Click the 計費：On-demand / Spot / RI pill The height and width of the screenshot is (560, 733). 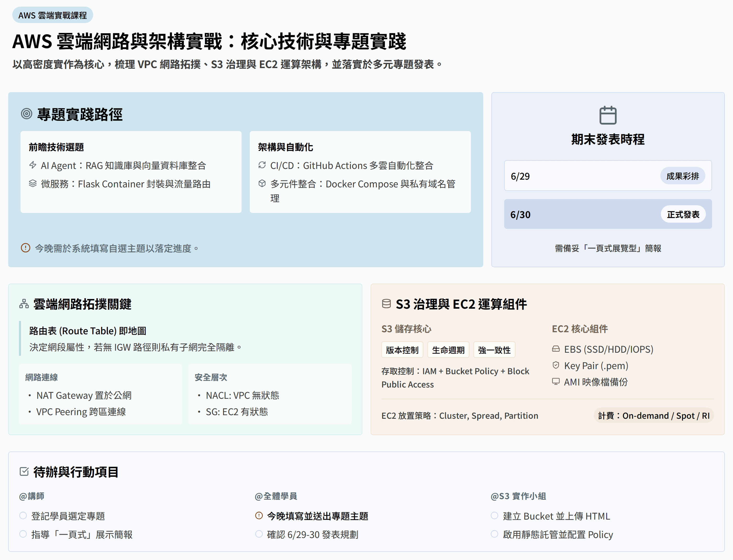point(654,415)
